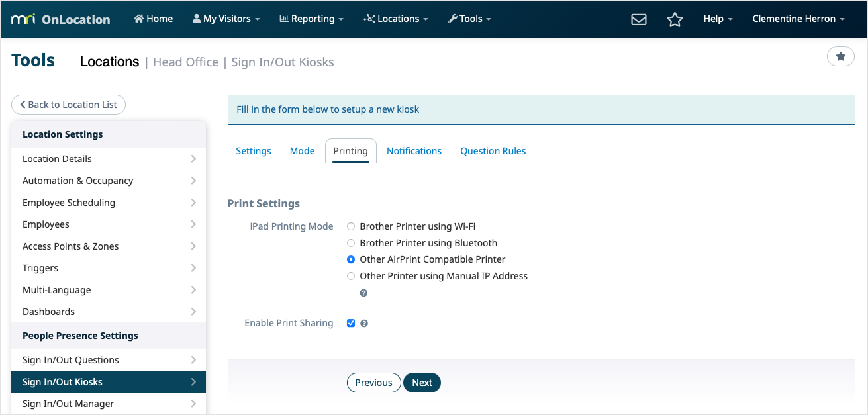
Task: Click the star favorites icon in navbar
Action: [x=675, y=19]
